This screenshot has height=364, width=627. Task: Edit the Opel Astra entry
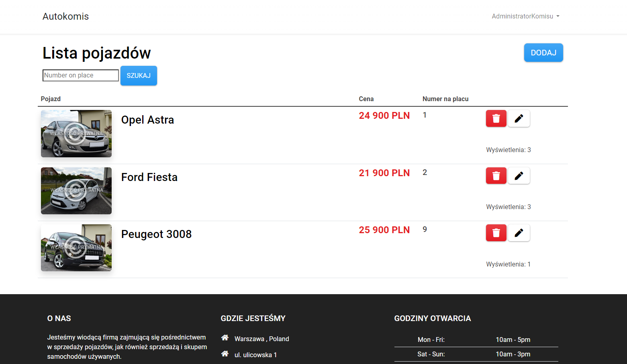[x=519, y=118]
